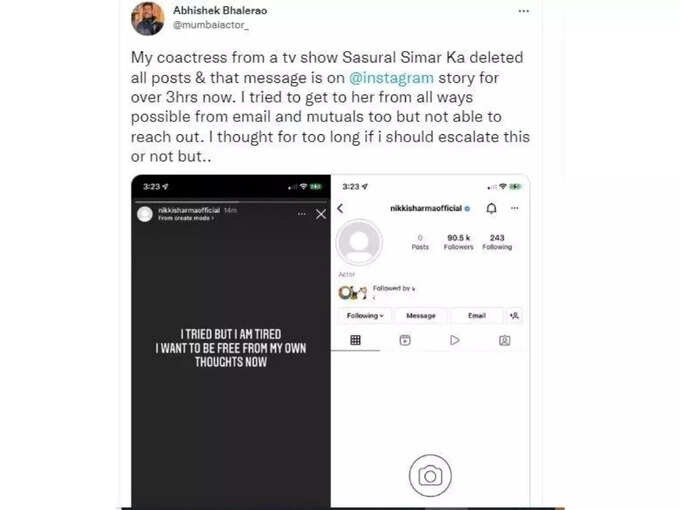Image resolution: width=680 pixels, height=510 pixels.
Task: Open profile three-dot more menu
Action: pyautogui.click(x=514, y=208)
